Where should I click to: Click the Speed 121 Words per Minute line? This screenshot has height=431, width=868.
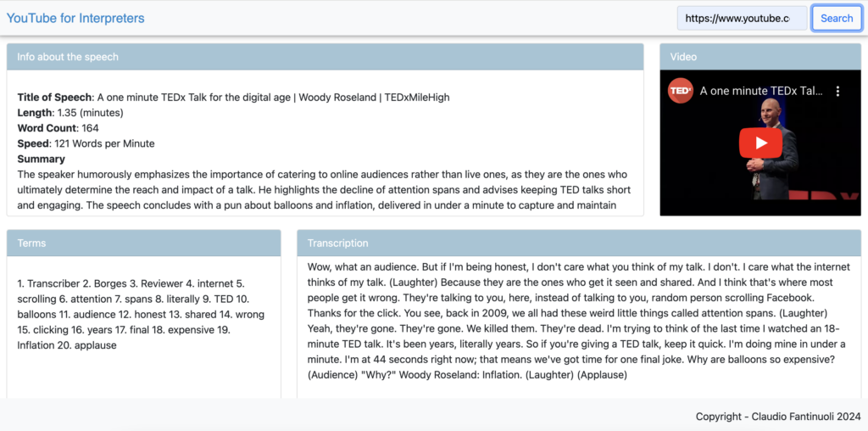point(86,144)
